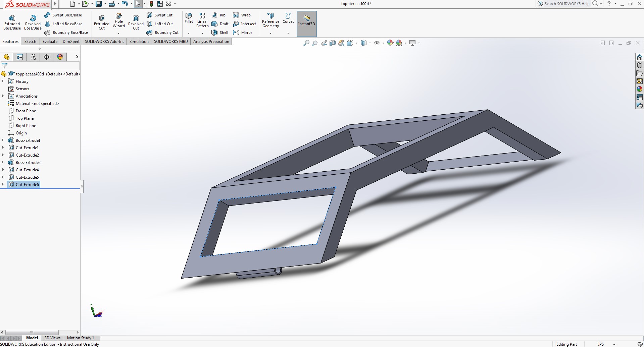Viewport: 644px width, 347px height.
Task: Activate the Revolved Cut tool
Action: (136, 22)
